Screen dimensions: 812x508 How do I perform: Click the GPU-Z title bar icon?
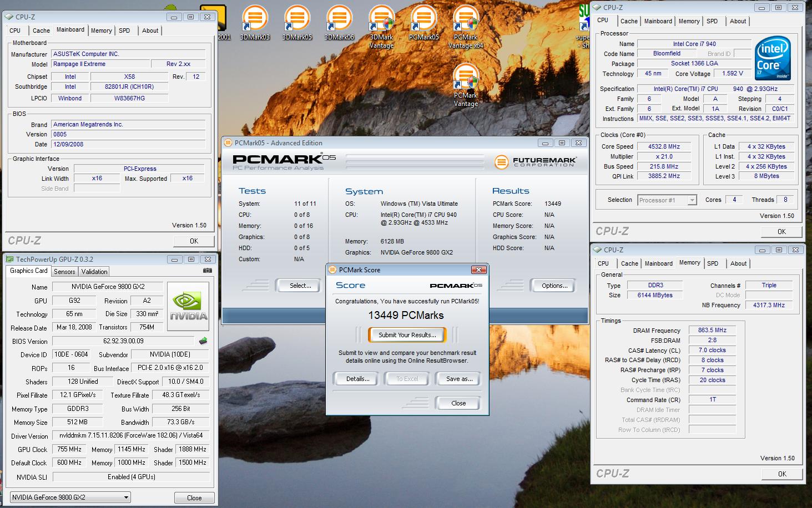pyautogui.click(x=10, y=259)
